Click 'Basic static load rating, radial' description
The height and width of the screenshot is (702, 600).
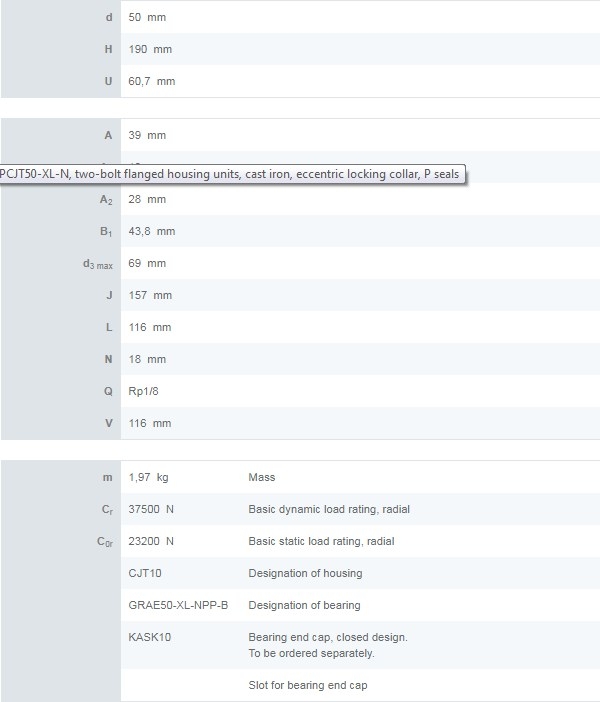tap(321, 541)
